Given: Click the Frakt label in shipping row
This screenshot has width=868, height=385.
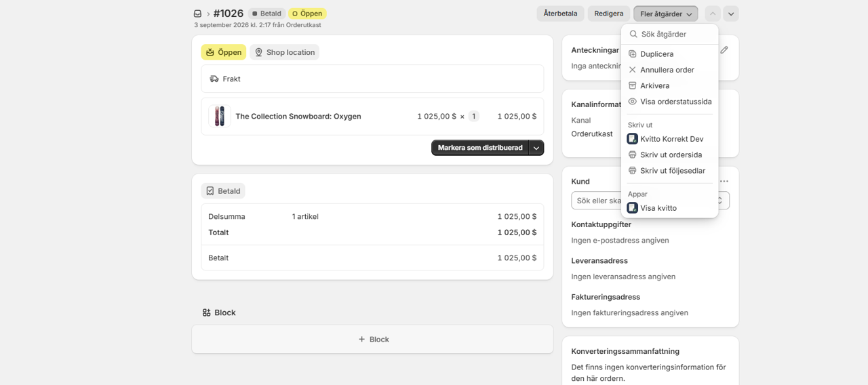Looking at the screenshot, I should [x=232, y=79].
